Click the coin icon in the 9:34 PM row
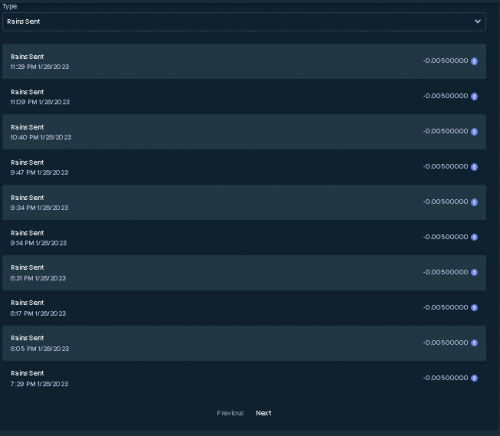Image resolution: width=500 pixels, height=436 pixels. pyautogui.click(x=474, y=202)
